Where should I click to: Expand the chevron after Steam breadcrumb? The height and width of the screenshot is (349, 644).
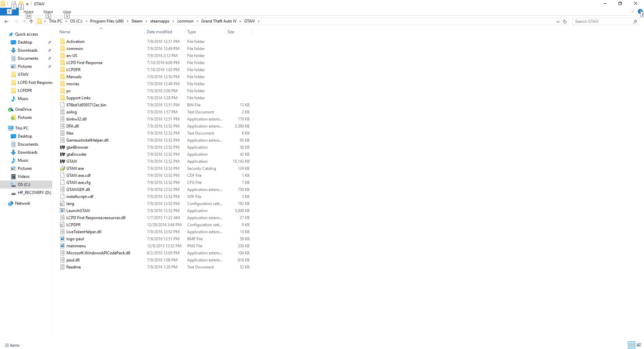(146, 21)
